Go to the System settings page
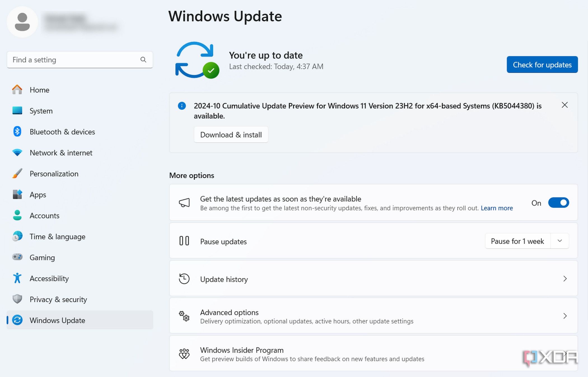588x377 pixels. [x=41, y=111]
